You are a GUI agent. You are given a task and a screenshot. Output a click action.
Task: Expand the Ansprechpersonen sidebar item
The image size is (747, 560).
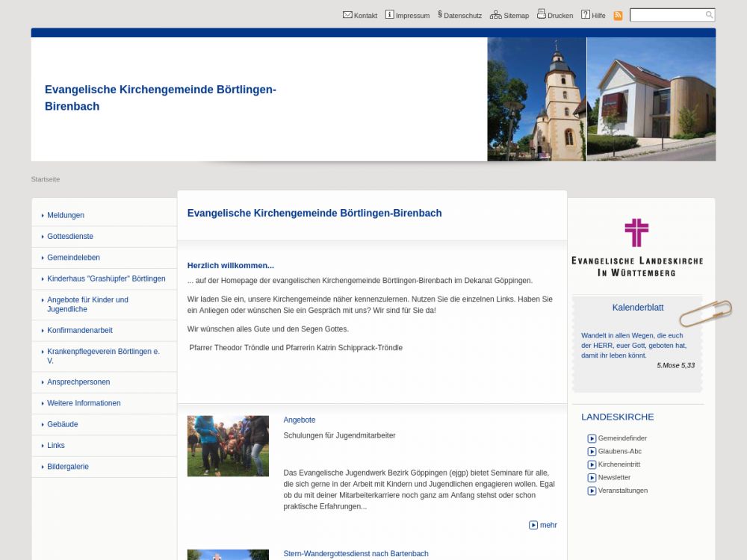(x=78, y=382)
